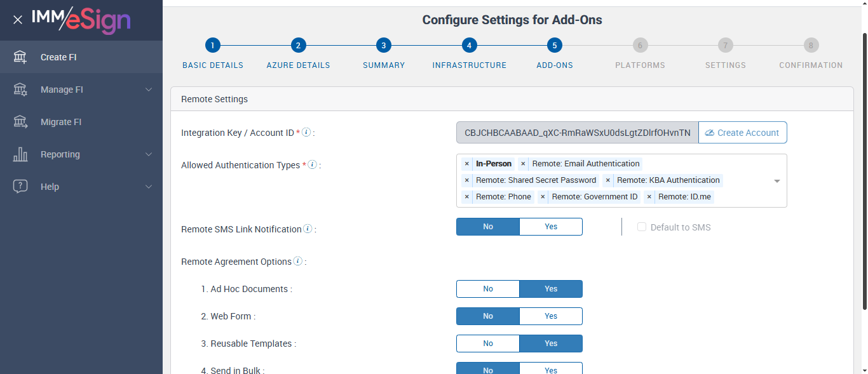The height and width of the screenshot is (374, 868).
Task: Open the Allowed Authentication Types dropdown arrow
Action: coord(776,181)
